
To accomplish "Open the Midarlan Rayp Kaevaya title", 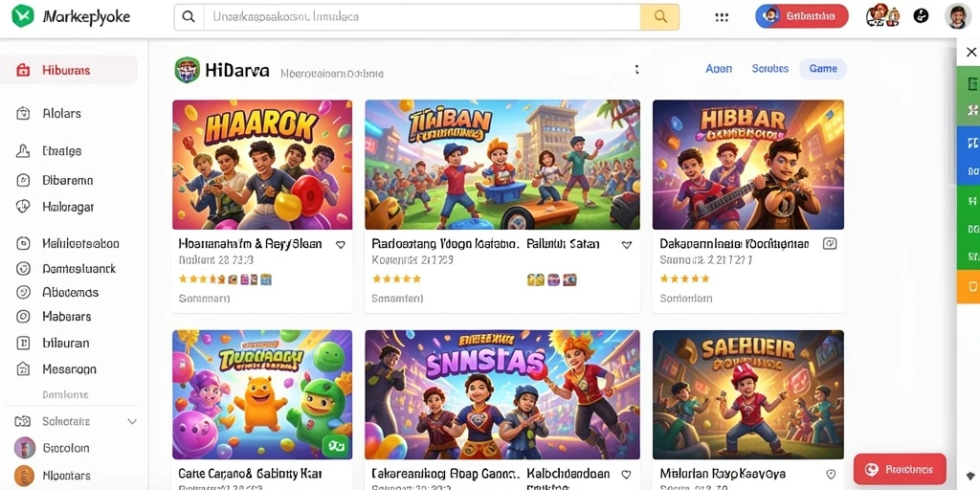I will point(723,474).
